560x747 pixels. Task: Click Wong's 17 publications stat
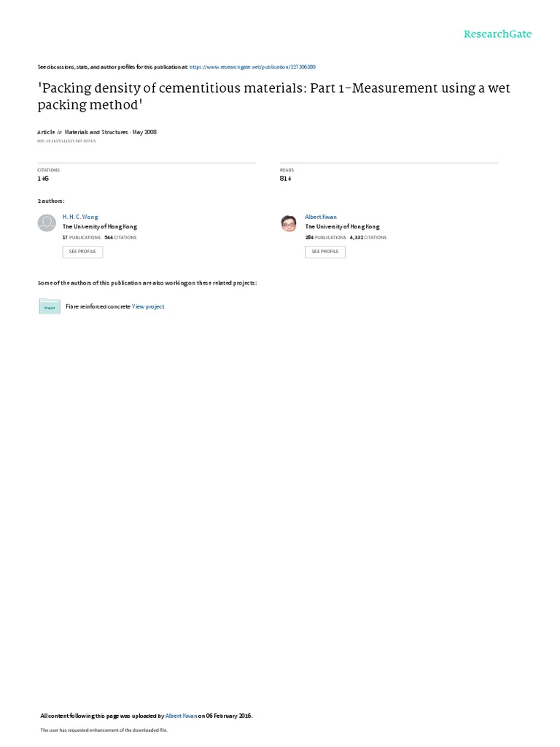(x=80, y=237)
